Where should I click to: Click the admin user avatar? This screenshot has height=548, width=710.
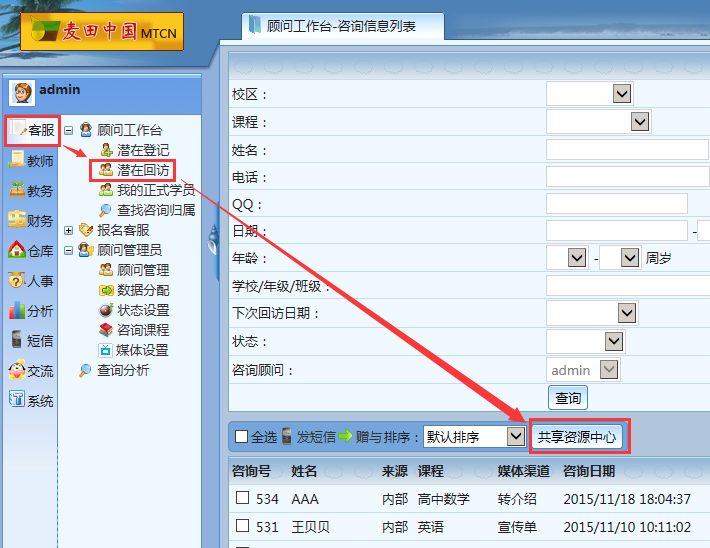22,93
